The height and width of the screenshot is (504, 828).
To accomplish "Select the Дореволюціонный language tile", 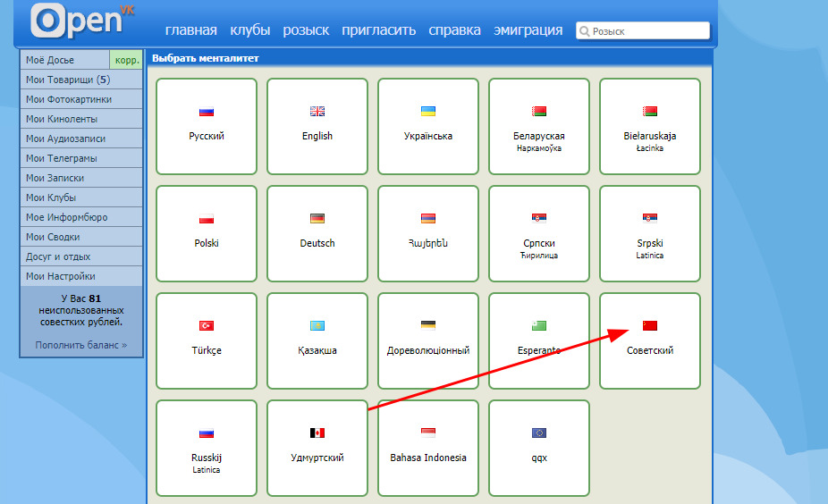I will (428, 341).
